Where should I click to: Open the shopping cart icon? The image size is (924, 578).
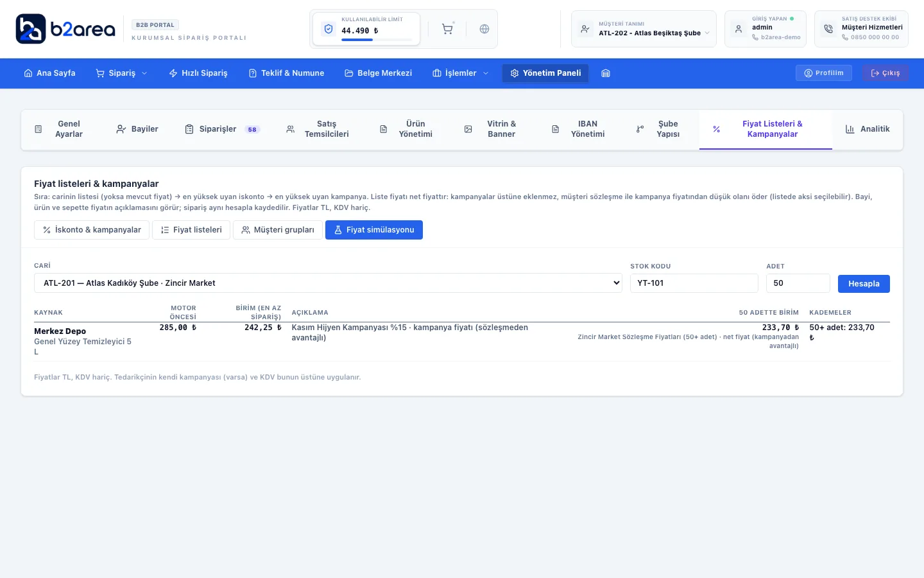[x=447, y=29]
